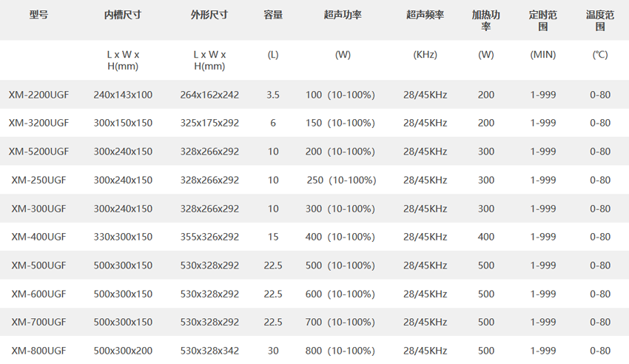This screenshot has width=629, height=364.
Task: Select the 530x328x342 outer dimension cell
Action: (209, 351)
